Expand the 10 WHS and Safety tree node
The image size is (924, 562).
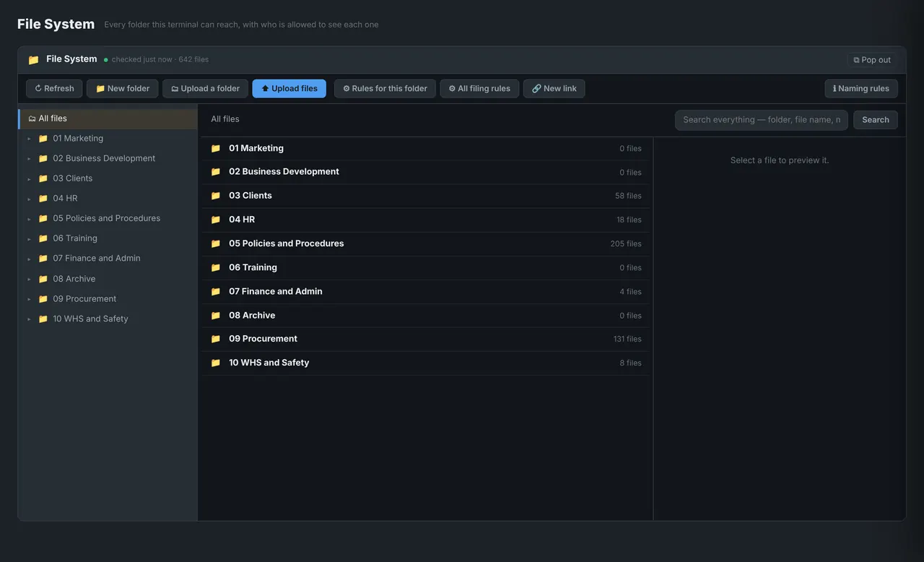(x=29, y=319)
